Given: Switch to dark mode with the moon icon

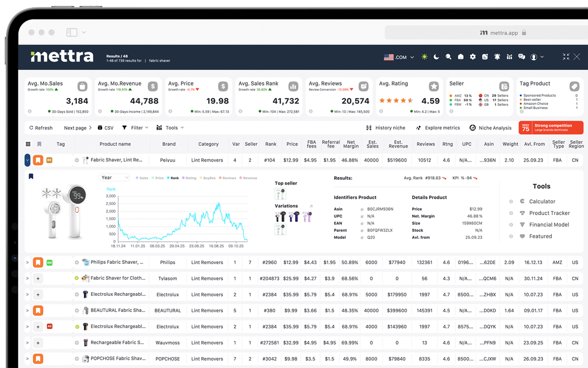Looking at the screenshot, I should (x=436, y=57).
